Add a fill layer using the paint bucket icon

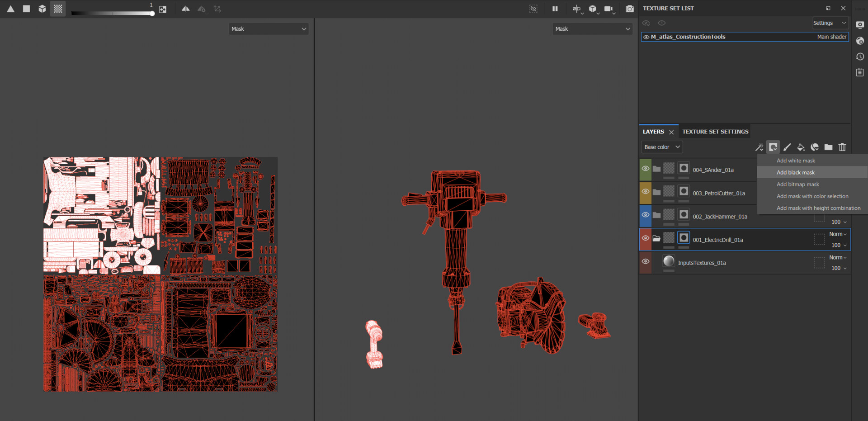click(x=801, y=147)
